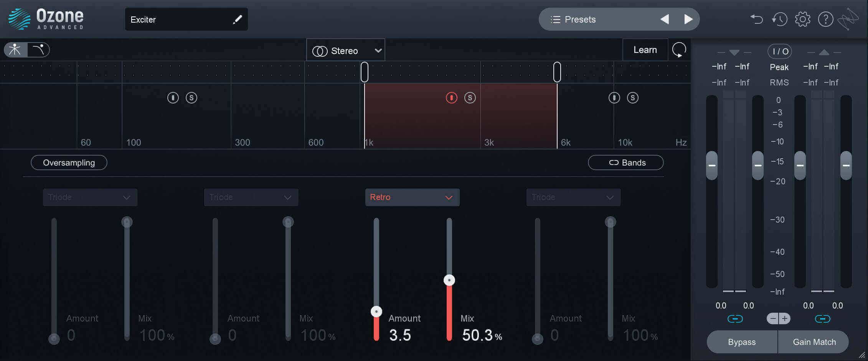Click the Retro band Amount slider knob
Screen dimensions: 868x361
376,312
